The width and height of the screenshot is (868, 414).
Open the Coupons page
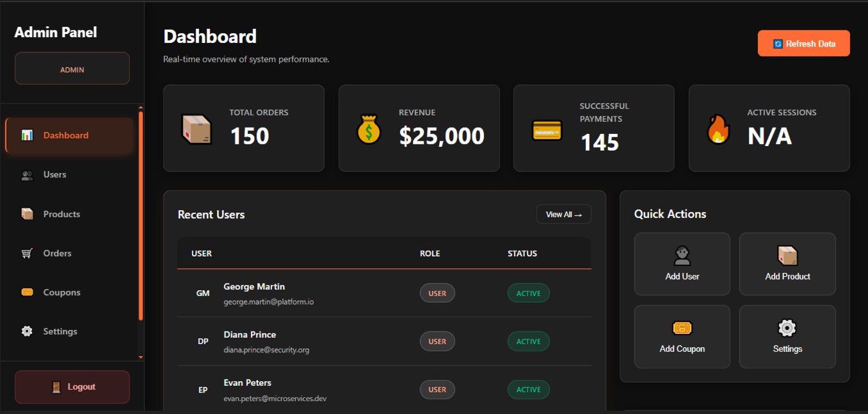(x=69, y=292)
